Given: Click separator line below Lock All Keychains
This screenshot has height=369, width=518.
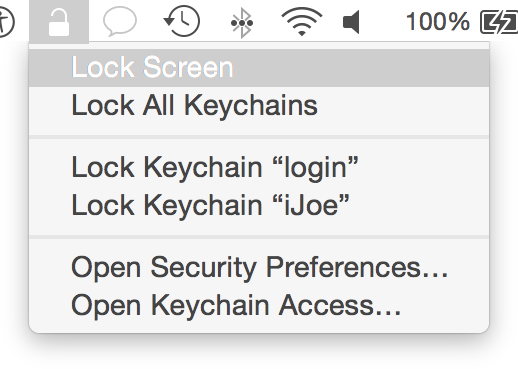Looking at the screenshot, I should pos(259,137).
